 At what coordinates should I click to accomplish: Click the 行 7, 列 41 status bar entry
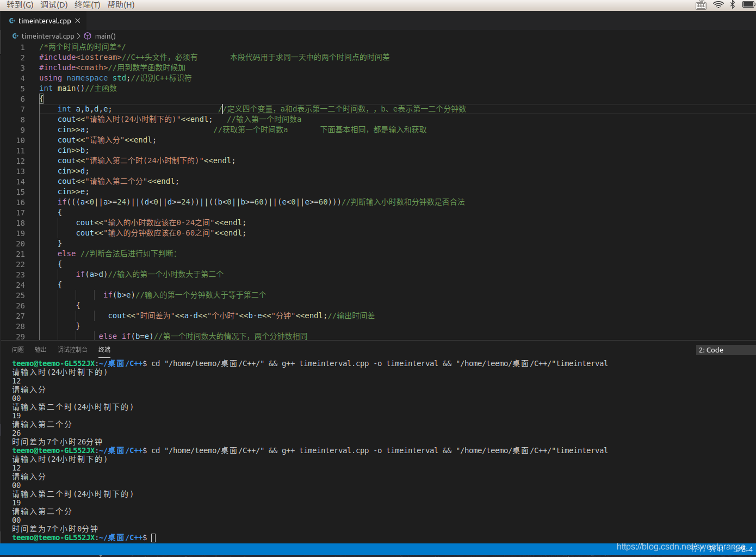pos(708,549)
